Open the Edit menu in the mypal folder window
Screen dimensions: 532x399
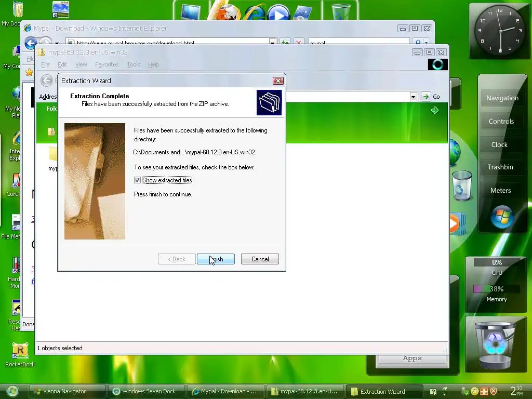pyautogui.click(x=62, y=64)
